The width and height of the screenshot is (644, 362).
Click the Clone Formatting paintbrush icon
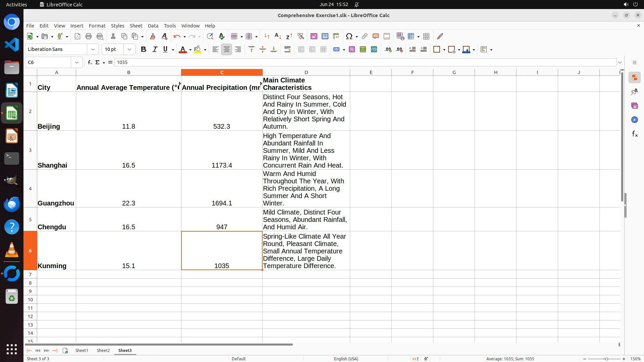click(x=153, y=36)
